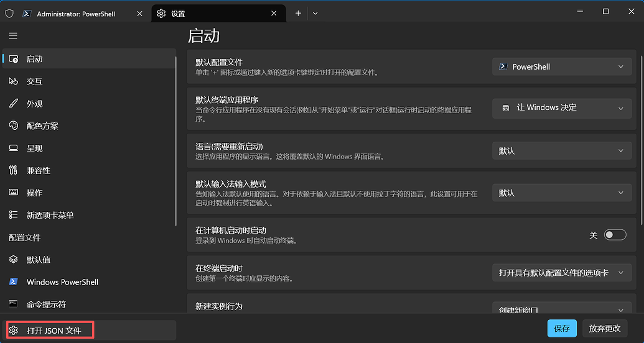Open the Windows PowerShell profile settings
644x343 pixels.
pos(89,282)
